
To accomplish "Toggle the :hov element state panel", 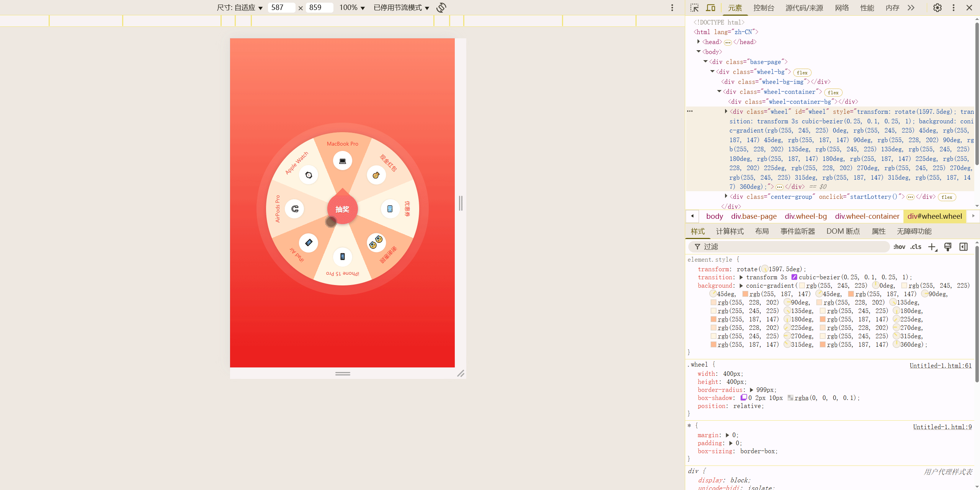I will coord(899,247).
